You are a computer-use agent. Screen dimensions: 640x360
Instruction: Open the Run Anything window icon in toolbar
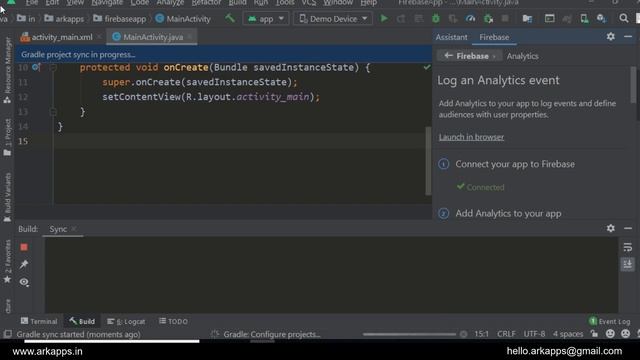(x=549, y=18)
